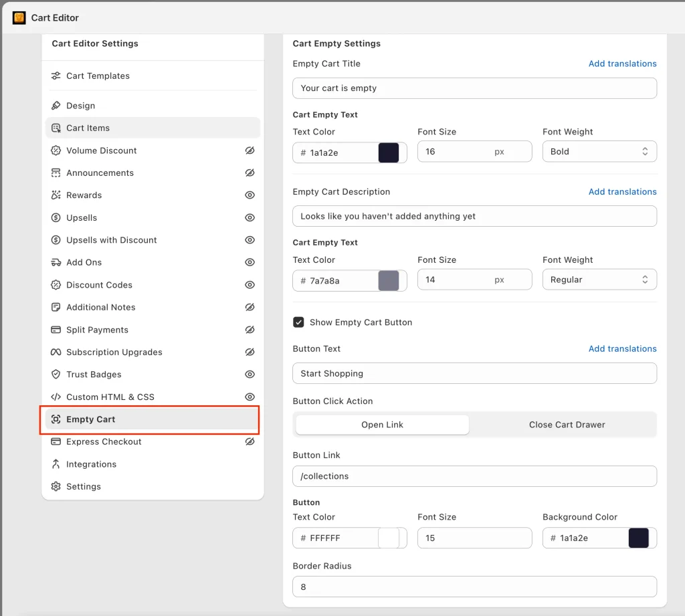Viewport: 685px width, 616px height.
Task: Click the Additional Notes note icon
Action: click(x=56, y=307)
